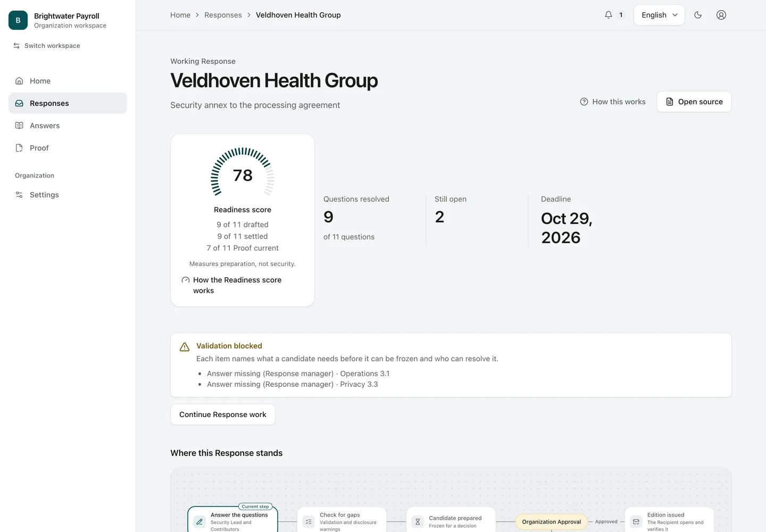The width and height of the screenshot is (766, 532).
Task: Click the hourglass icon on Candidate prepared
Action: pyautogui.click(x=418, y=522)
